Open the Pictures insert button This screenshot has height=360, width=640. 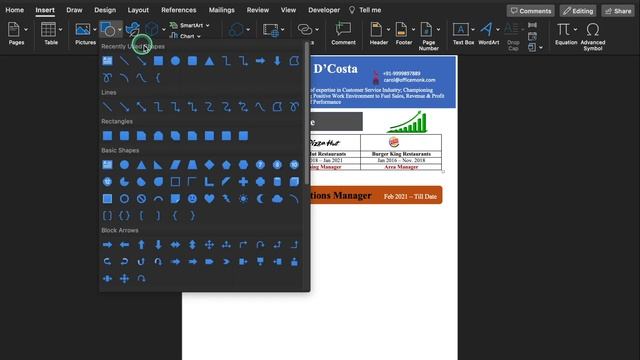83,30
